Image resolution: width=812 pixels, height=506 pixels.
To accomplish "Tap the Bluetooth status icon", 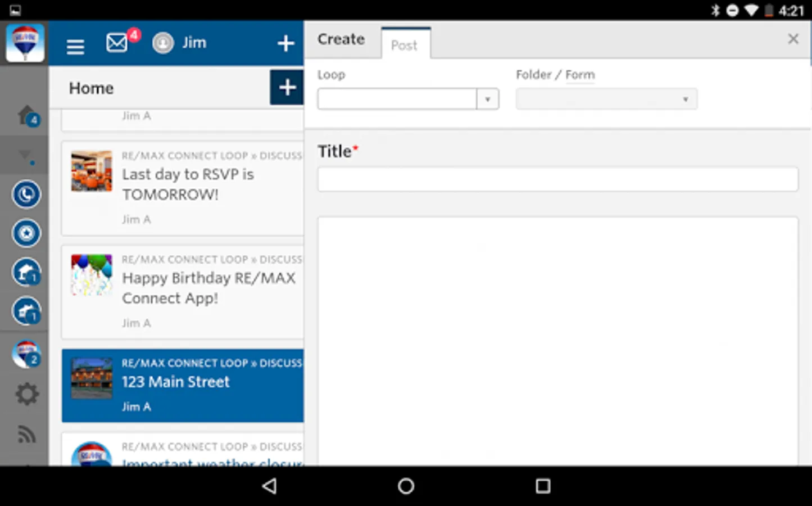I will coord(715,10).
